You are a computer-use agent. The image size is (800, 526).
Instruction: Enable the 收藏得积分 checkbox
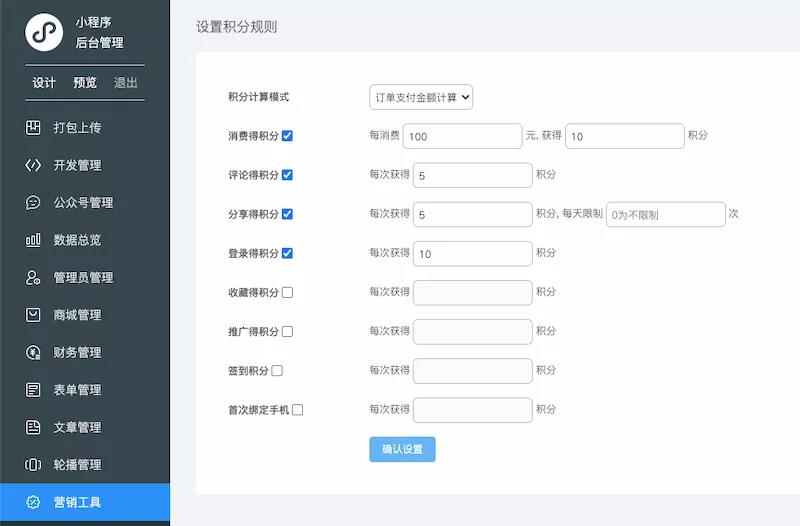tap(288, 293)
